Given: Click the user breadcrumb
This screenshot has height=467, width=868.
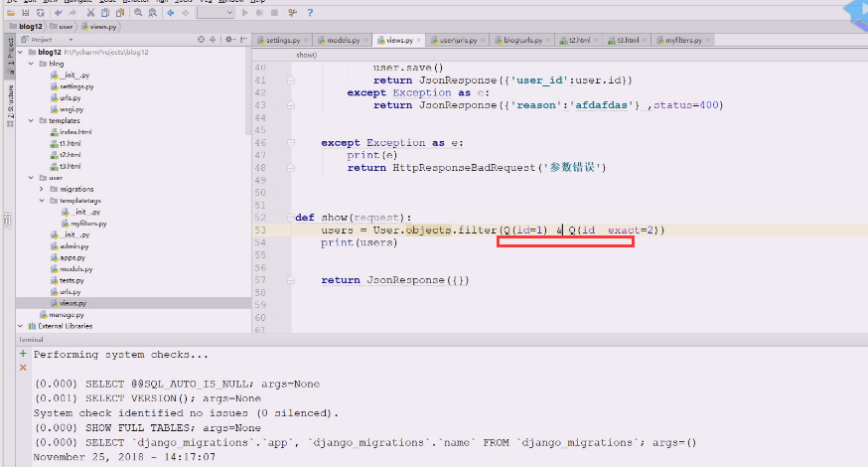Looking at the screenshot, I should pyautogui.click(x=62, y=26).
